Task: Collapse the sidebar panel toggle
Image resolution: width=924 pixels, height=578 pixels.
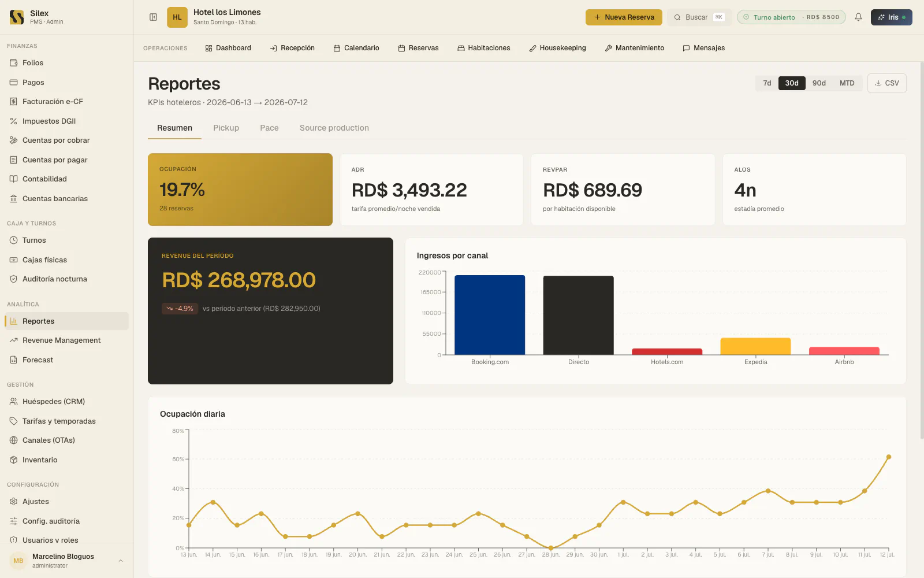Action: (154, 17)
